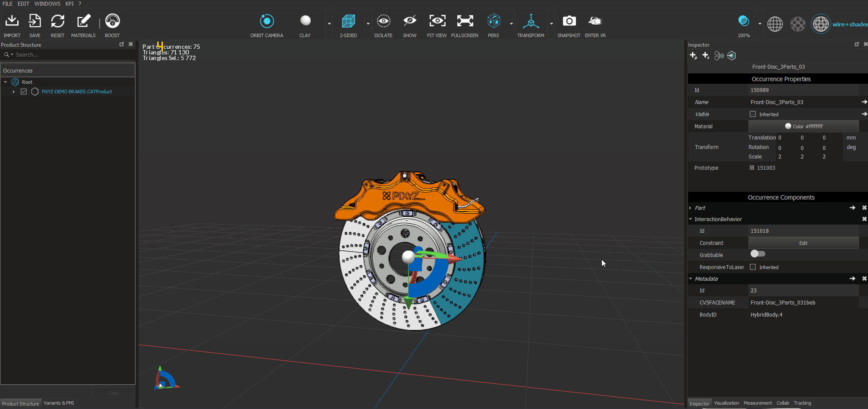Toggle the Visible Inherited checkbox

pos(753,114)
